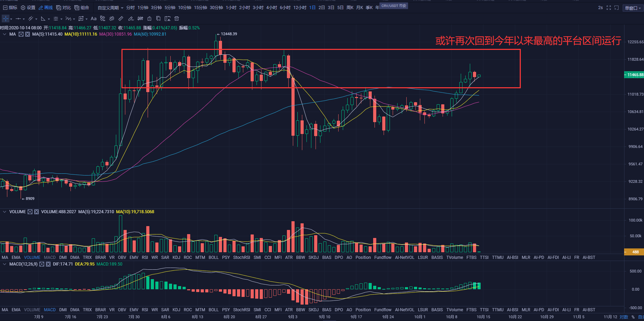
Task: Open the 对比 compare feature
Action: coord(64,8)
